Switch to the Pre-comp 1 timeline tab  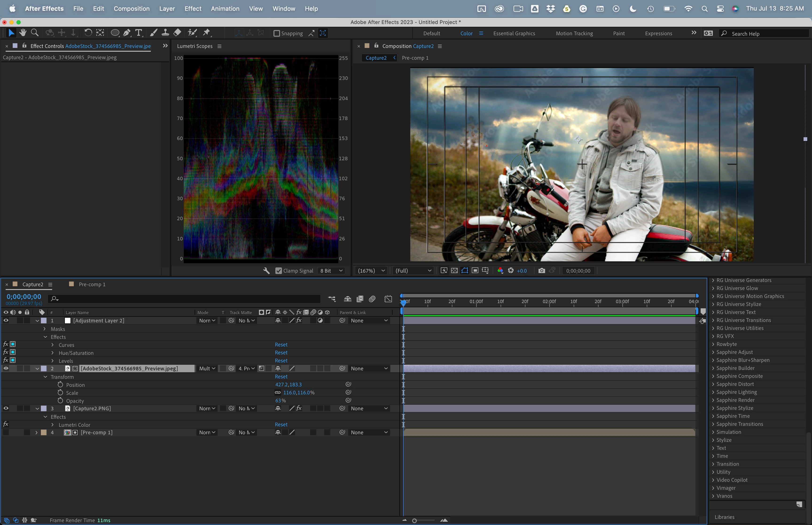tap(92, 284)
